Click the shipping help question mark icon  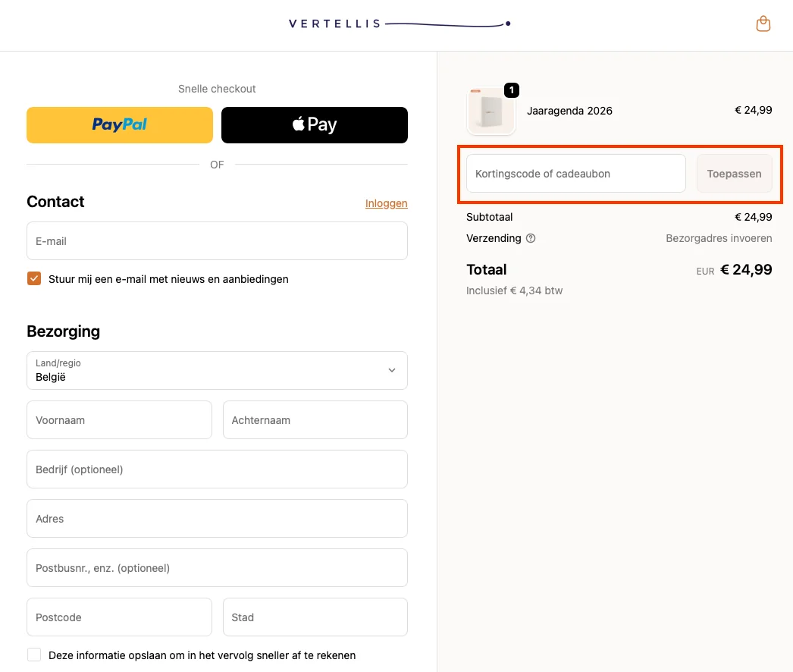(x=531, y=238)
